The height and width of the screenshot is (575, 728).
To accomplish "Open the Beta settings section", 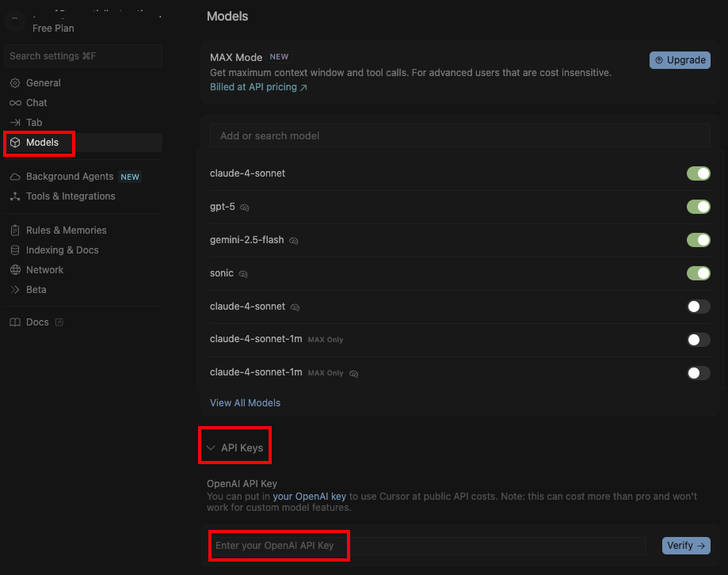I will (36, 290).
